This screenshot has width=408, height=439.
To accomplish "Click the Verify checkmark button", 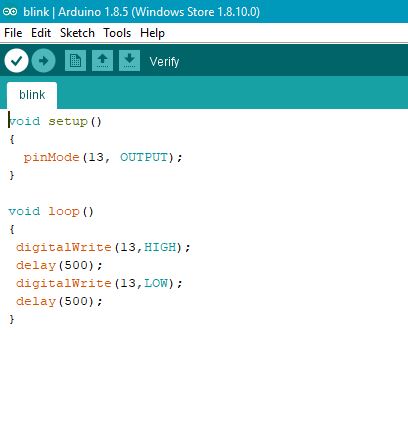I will point(16,60).
